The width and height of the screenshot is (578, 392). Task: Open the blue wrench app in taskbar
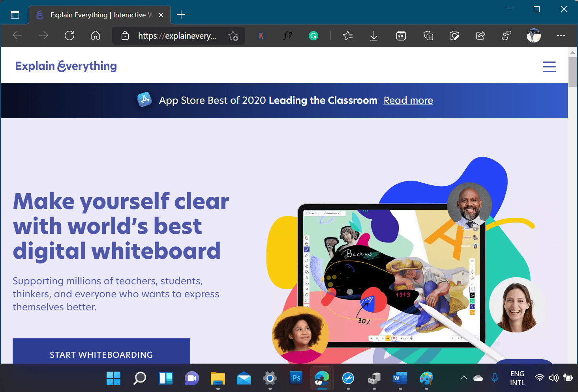coord(348,379)
